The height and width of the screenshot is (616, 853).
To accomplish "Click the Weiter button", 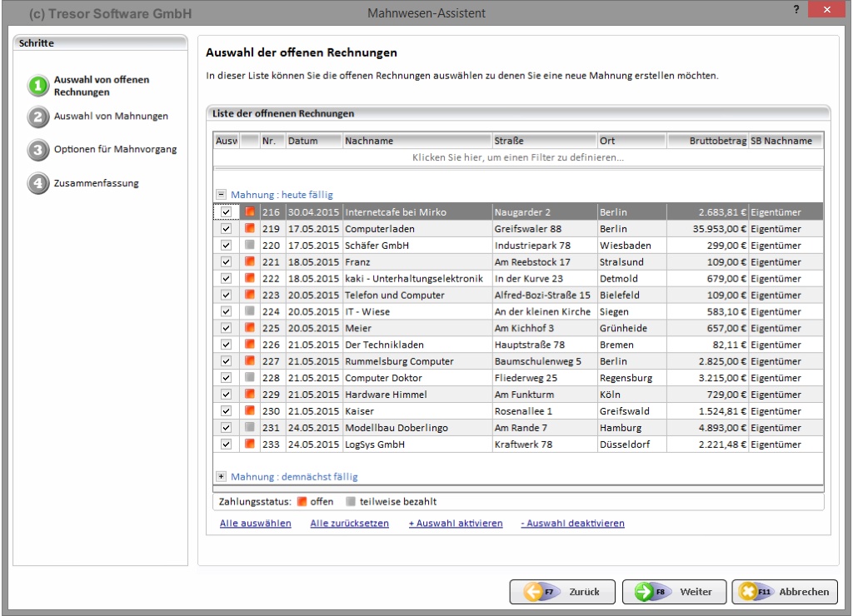I will click(x=672, y=591).
